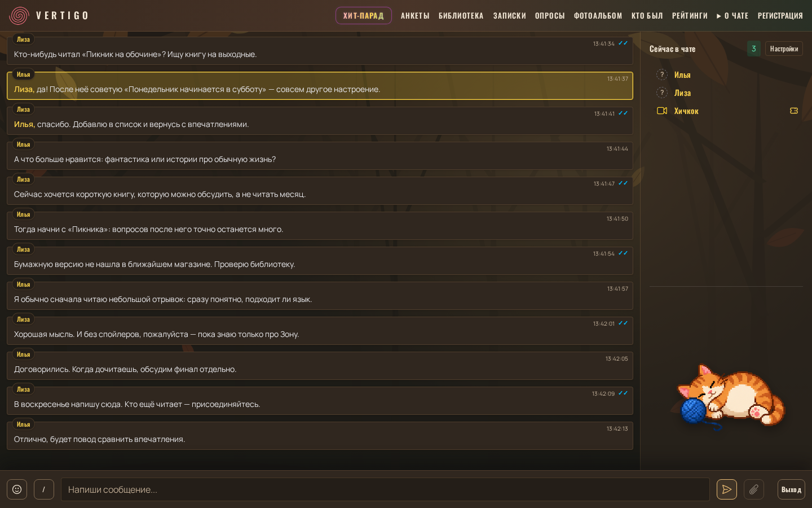The width and height of the screenshot is (812, 508).
Task: View the ФОТОАЛЬБОМ section
Action: (598, 16)
